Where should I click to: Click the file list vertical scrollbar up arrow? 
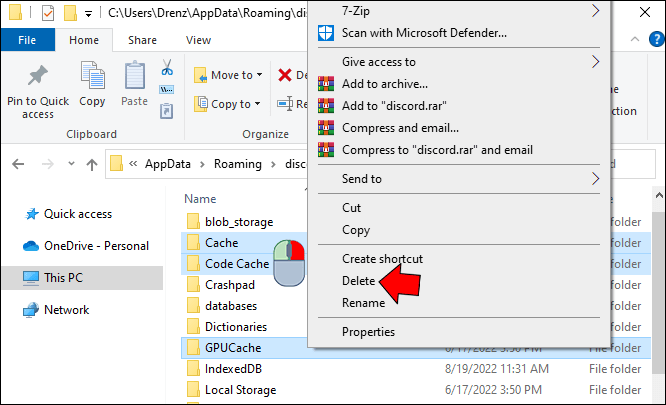coord(659,196)
